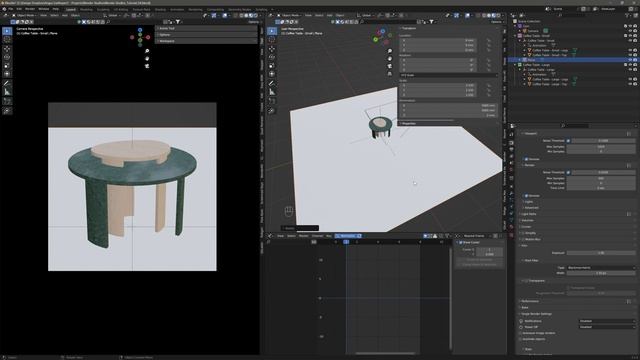The image size is (640, 360).
Task: Switch to Modeling workspace tab
Action: click(86, 9)
